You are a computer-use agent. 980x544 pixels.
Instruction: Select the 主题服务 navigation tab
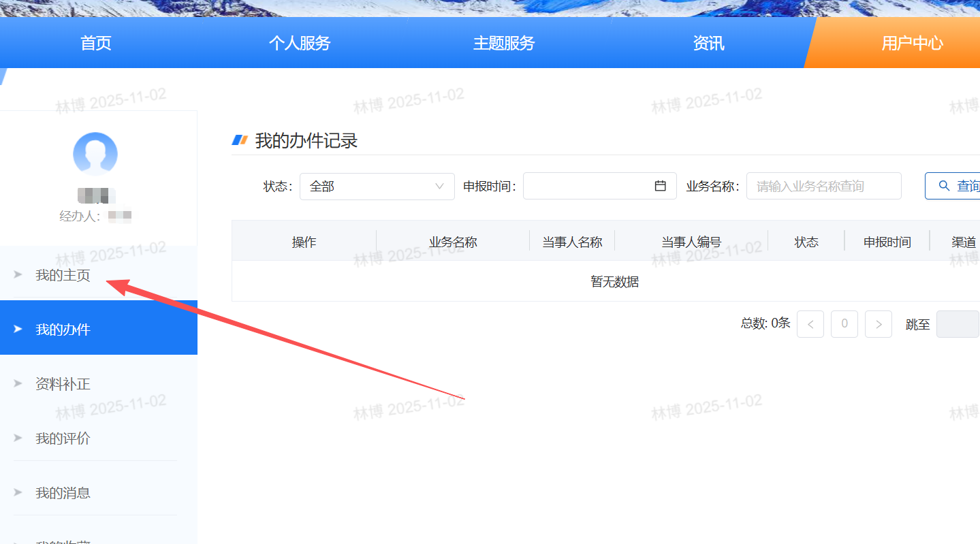pyautogui.click(x=504, y=44)
